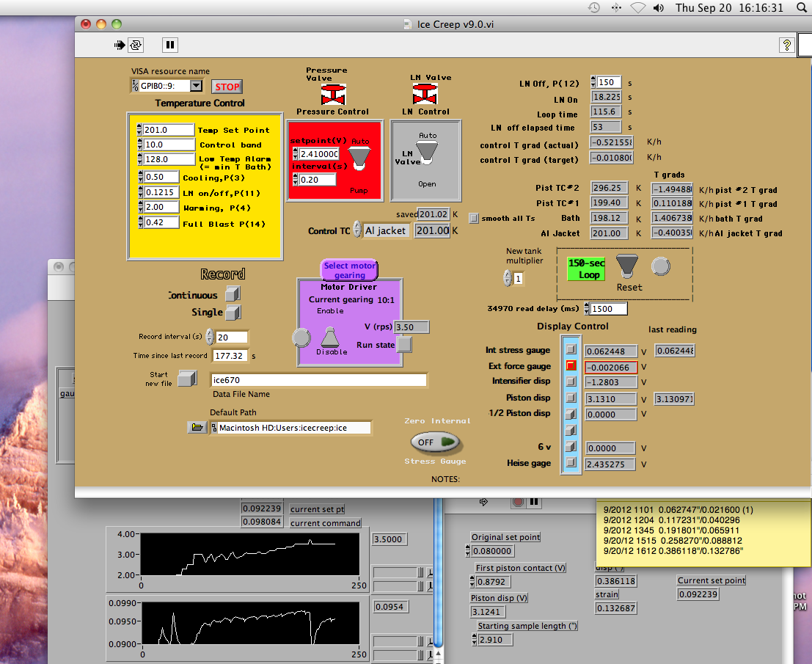This screenshot has width=812, height=664.
Task: Toggle the Zero Internal Stress Gauge switch
Action: coord(434,442)
